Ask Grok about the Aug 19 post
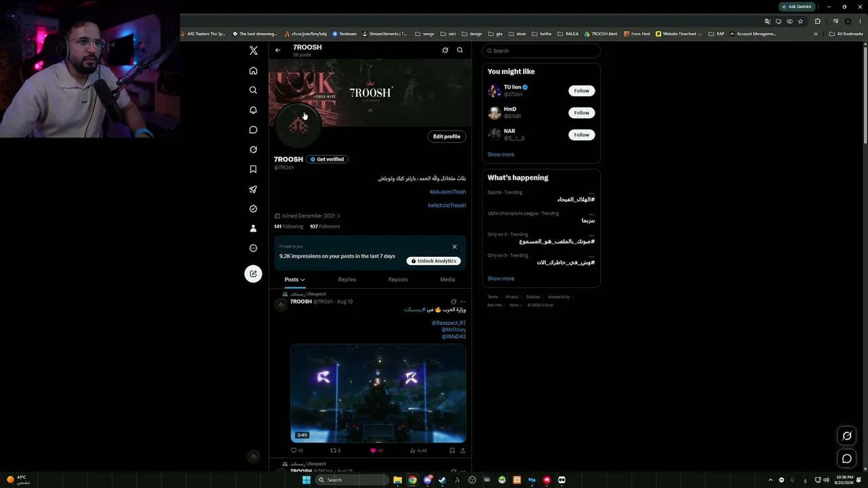Image resolution: width=868 pixels, height=488 pixels. (x=454, y=302)
